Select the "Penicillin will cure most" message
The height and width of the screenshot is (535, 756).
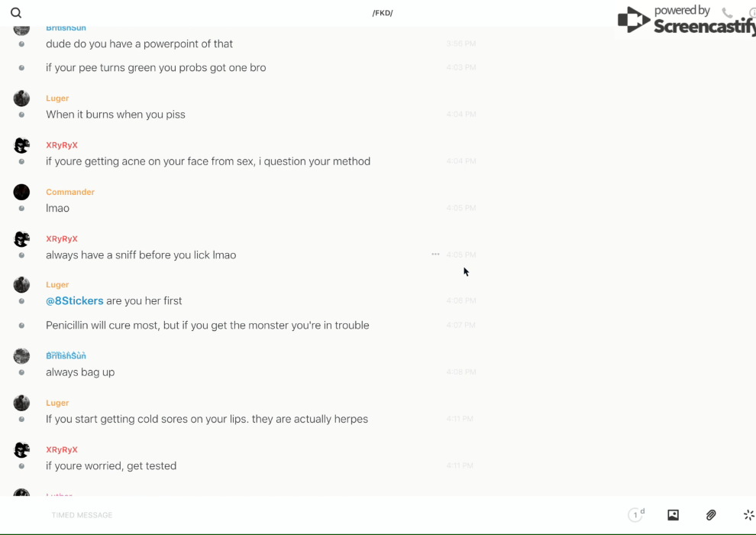(207, 326)
